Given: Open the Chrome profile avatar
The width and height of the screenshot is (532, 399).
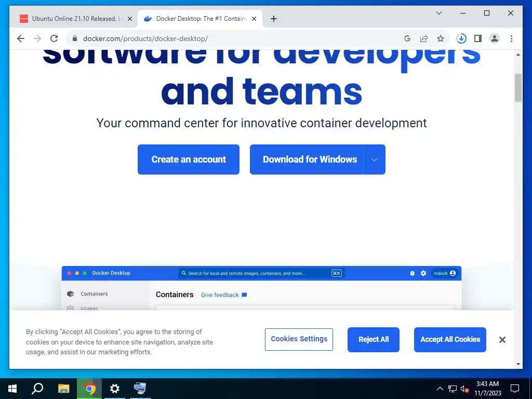Looking at the screenshot, I should coord(495,38).
